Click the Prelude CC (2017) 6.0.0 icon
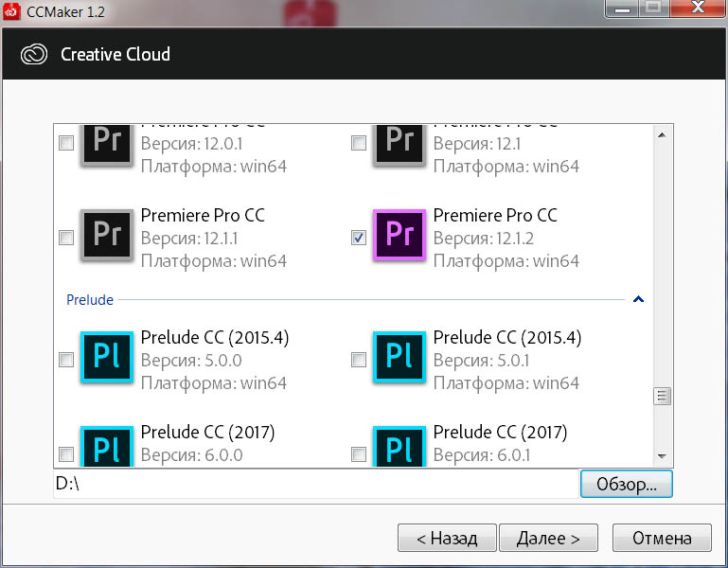This screenshot has width=728, height=568. 107,446
